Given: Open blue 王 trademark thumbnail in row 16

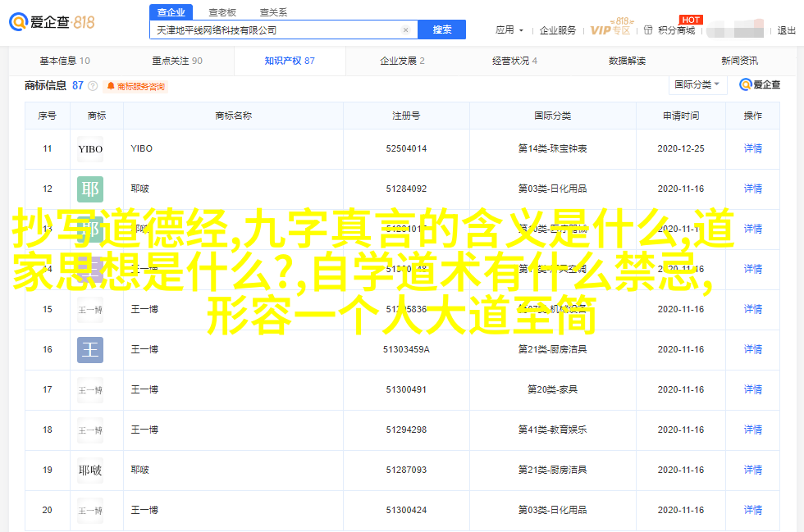Looking at the screenshot, I should coord(90,350).
